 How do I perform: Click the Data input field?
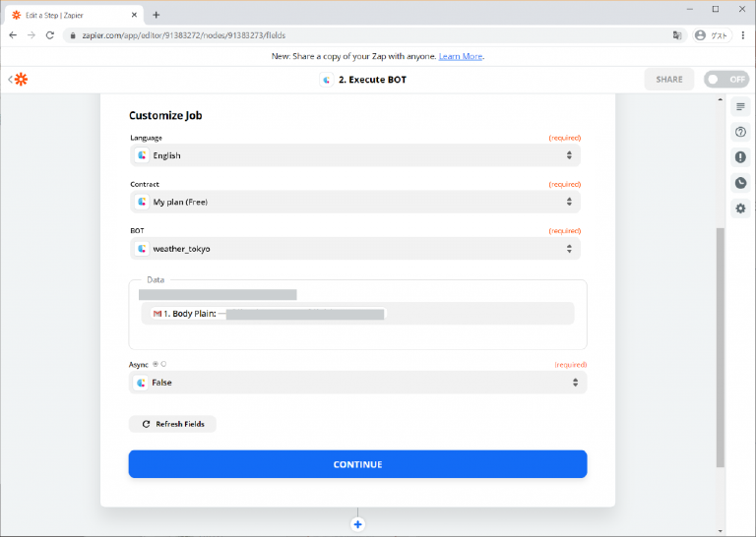(x=357, y=315)
